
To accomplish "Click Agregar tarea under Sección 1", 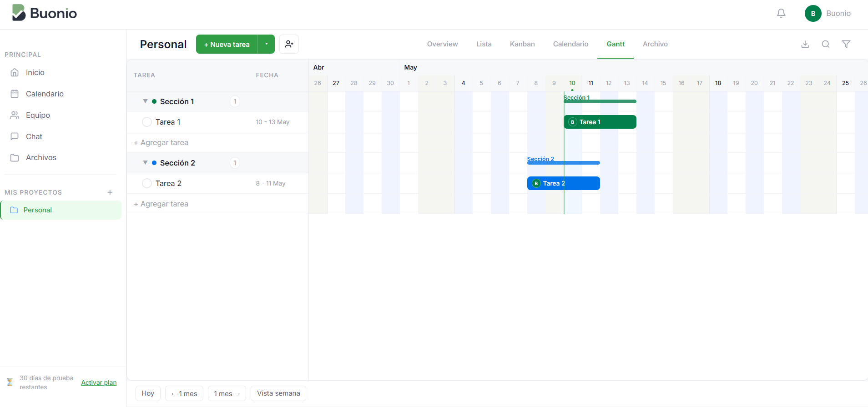I will click(x=161, y=142).
